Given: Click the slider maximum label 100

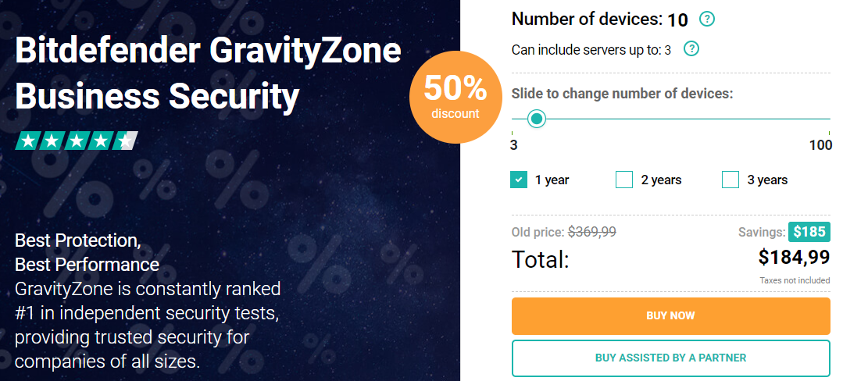Looking at the screenshot, I should point(821,145).
